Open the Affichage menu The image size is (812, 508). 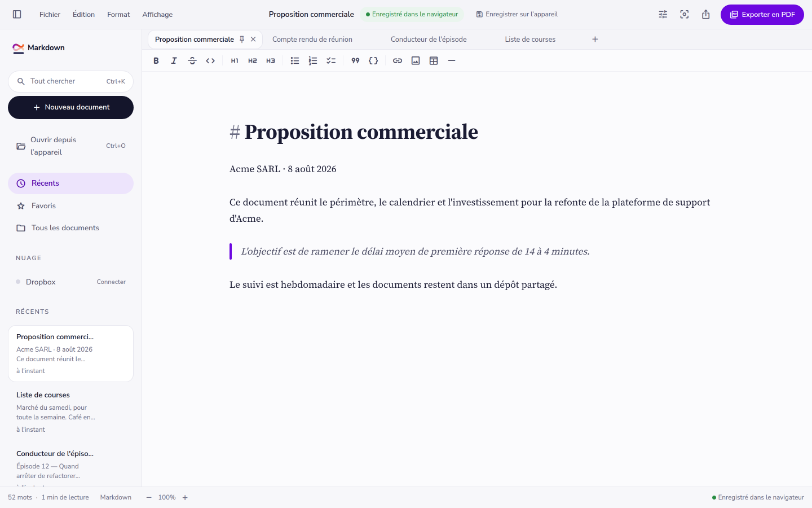[x=157, y=15]
